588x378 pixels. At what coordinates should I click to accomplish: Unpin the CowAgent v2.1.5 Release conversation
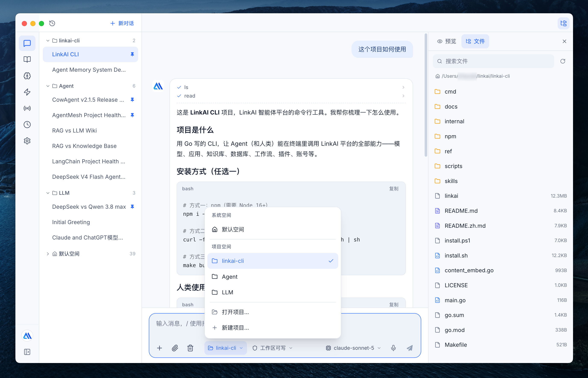point(132,100)
